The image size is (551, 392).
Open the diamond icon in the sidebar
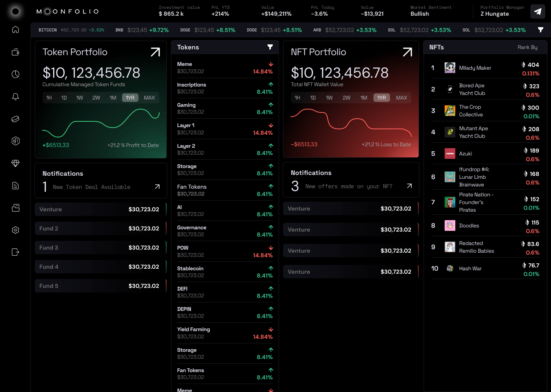pyautogui.click(x=15, y=163)
